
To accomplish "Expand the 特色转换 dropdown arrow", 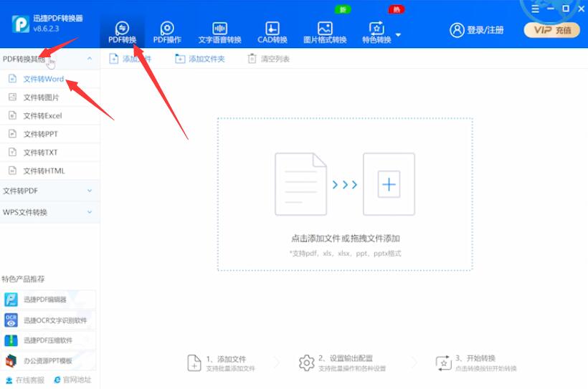I will [x=398, y=35].
